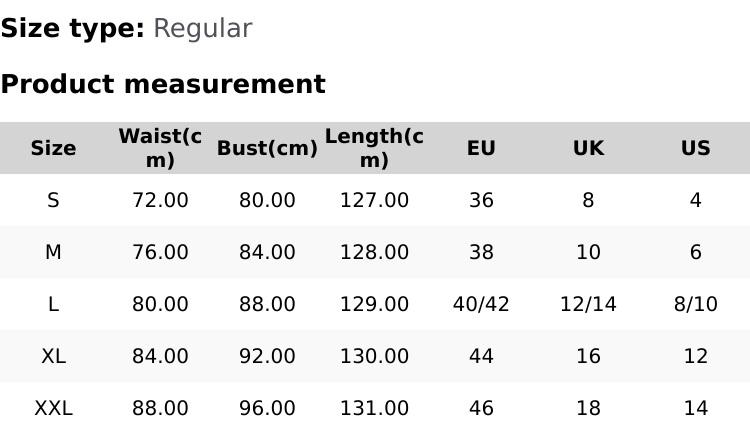The image size is (750, 434).
Task: Click the 72.00 waist cell
Action: pos(160,200)
